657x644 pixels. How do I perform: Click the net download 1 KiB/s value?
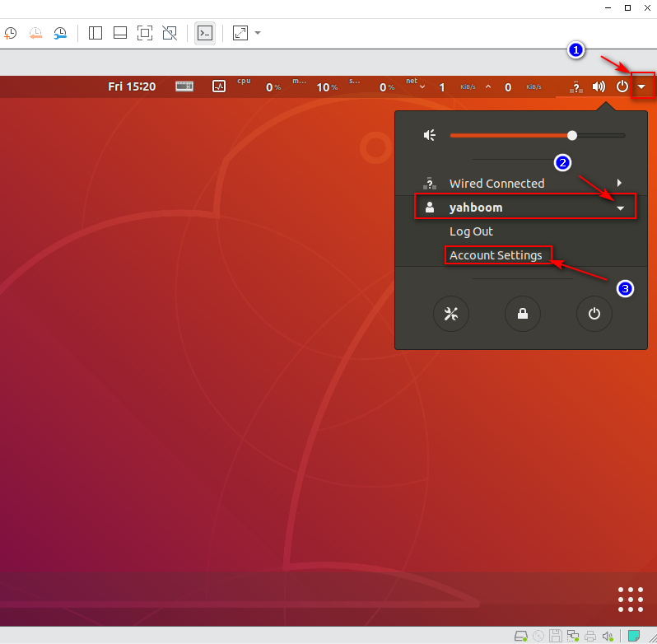click(x=440, y=86)
